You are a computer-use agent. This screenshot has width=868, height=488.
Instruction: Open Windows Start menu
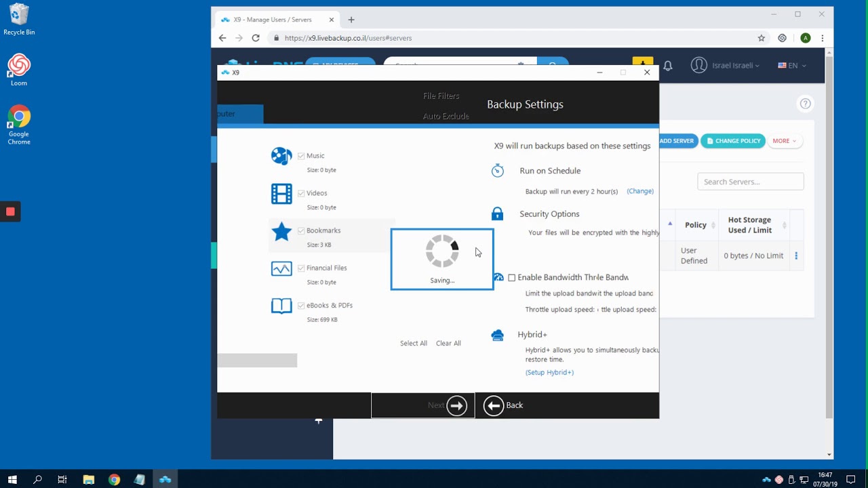[12, 479]
